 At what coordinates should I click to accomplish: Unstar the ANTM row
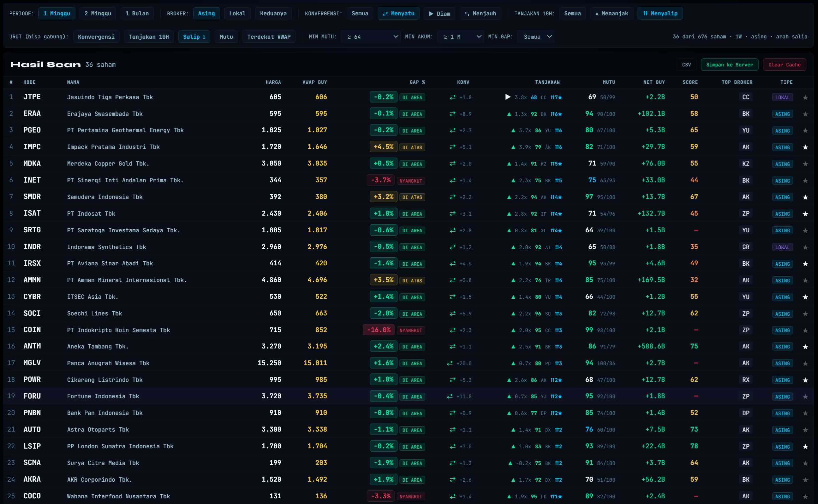click(x=805, y=347)
